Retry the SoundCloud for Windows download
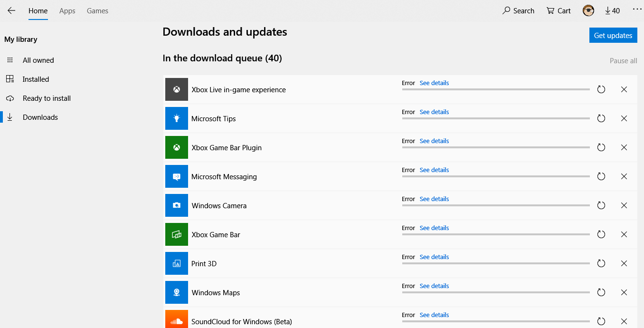This screenshot has height=328, width=644. coord(601,321)
